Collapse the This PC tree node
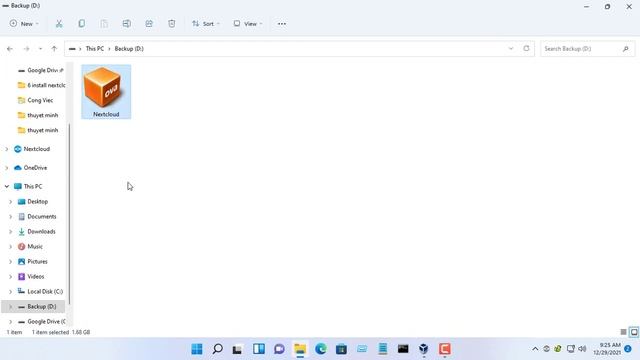The image size is (640, 360). click(x=7, y=187)
